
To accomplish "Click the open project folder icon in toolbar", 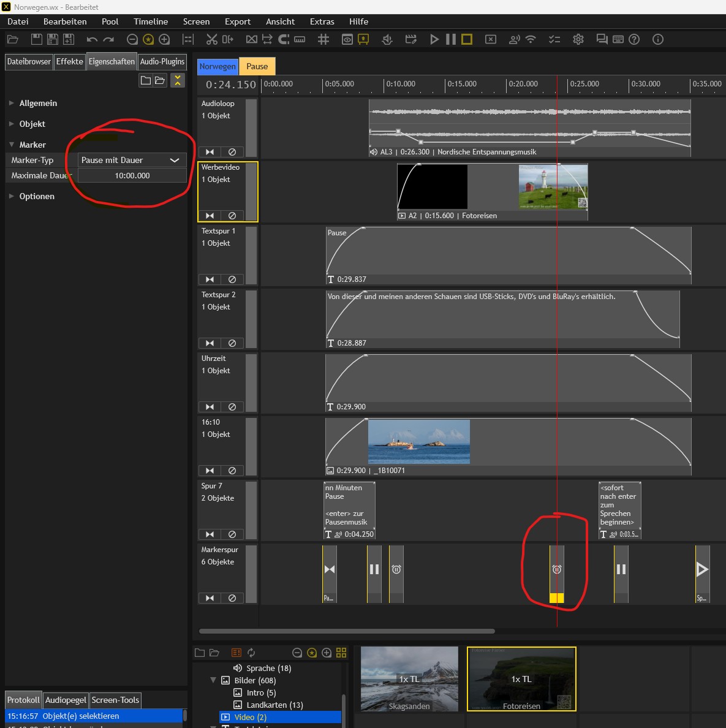I will [x=12, y=39].
